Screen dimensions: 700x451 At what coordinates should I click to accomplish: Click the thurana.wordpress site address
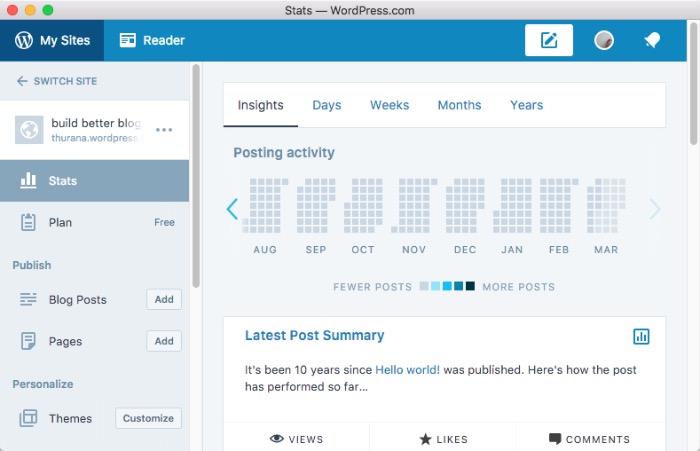pyautogui.click(x=96, y=138)
